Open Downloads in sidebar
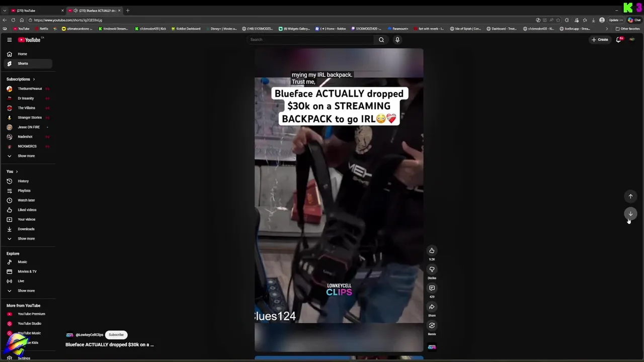Screen dimensions: 644x362 click(x=29, y=229)
